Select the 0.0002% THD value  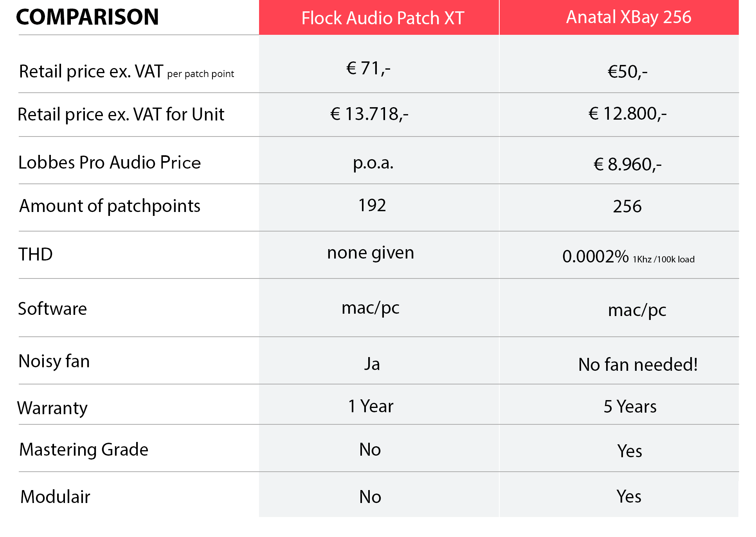click(x=595, y=257)
